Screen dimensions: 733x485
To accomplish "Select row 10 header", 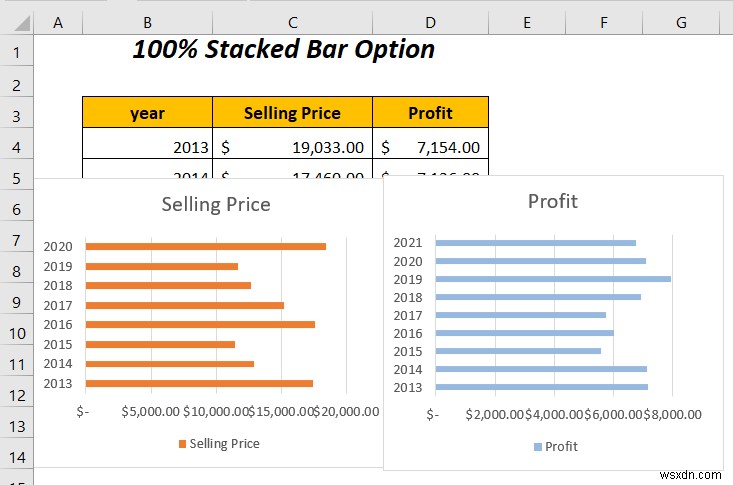I will (16, 333).
